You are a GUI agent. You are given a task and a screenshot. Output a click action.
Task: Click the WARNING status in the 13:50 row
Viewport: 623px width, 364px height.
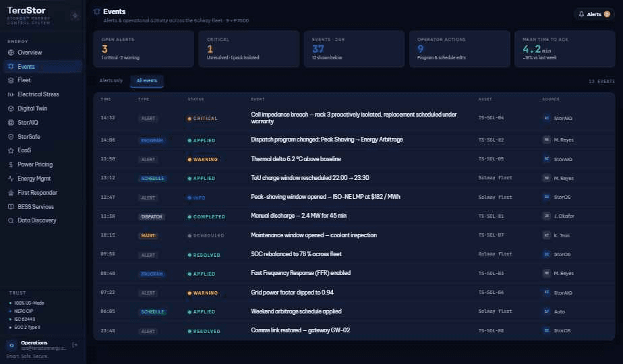tap(203, 159)
